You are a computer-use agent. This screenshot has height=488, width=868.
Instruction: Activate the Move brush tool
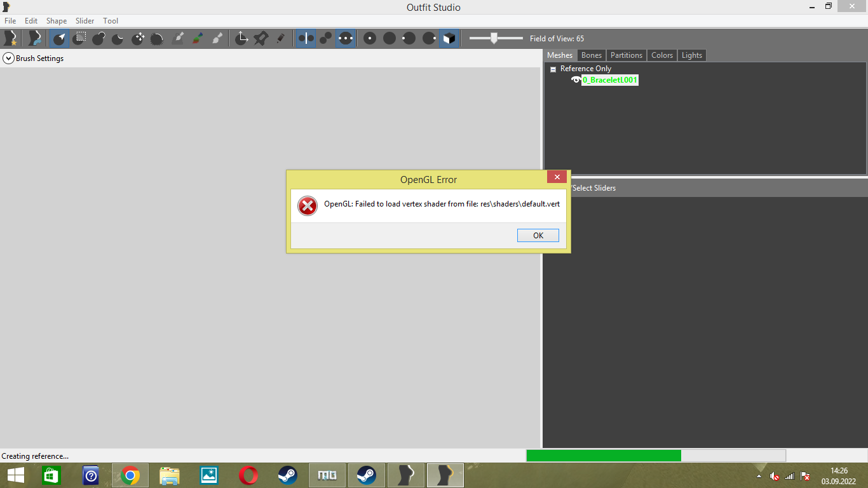click(138, 38)
